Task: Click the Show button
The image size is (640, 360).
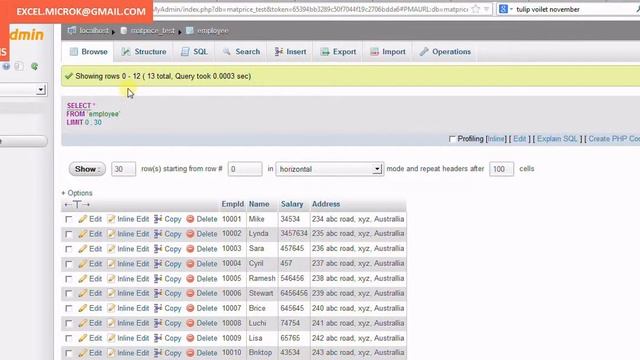Action: [87, 169]
